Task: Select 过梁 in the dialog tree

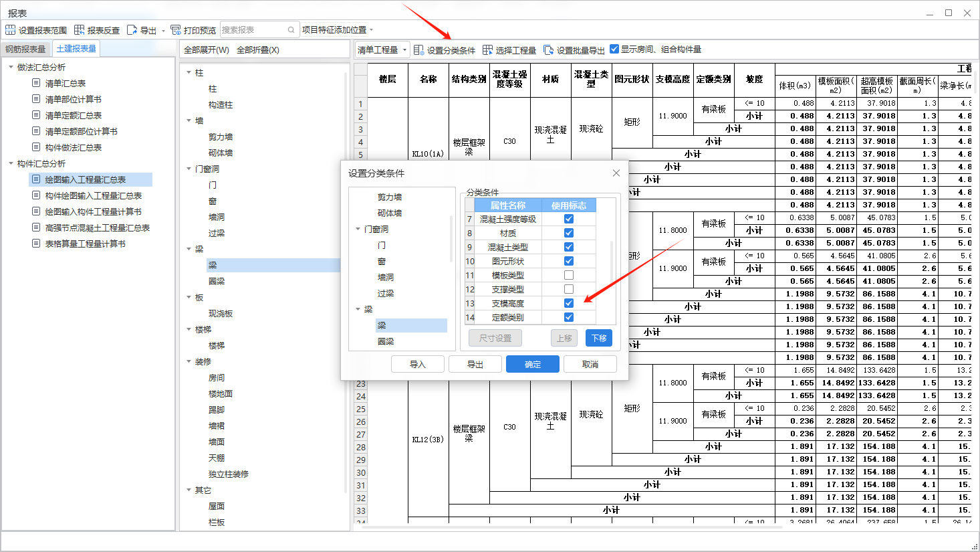Action: tap(386, 293)
